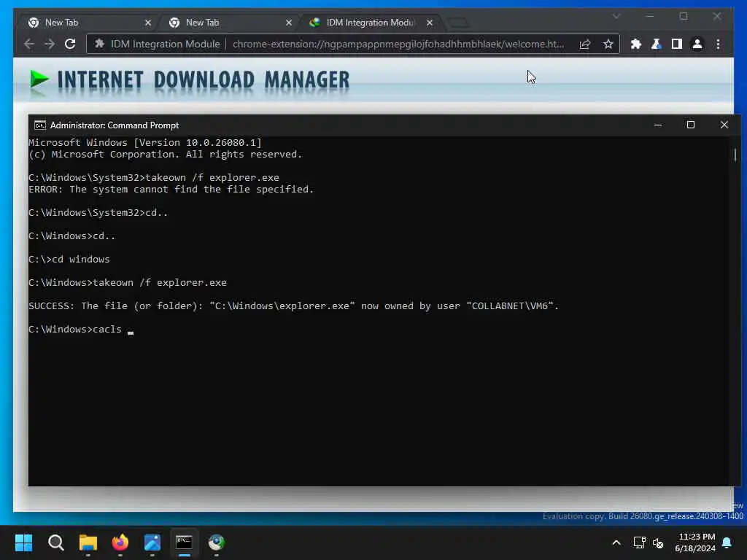Click 'Microsoft Windows [Version 10.0.26080.1]' line
The height and width of the screenshot is (560, 747).
[145, 143]
